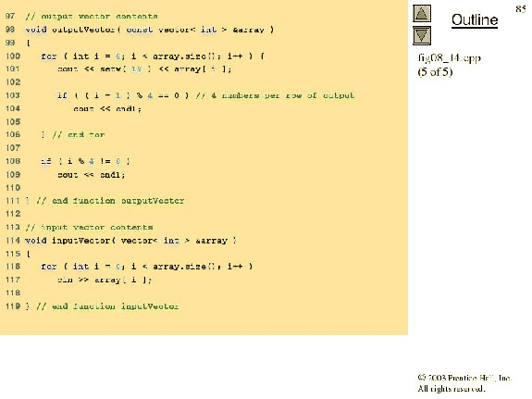Image resolution: width=532 pixels, height=399 pixels.
Task: Click the down arrow navigation button
Action: [422, 36]
